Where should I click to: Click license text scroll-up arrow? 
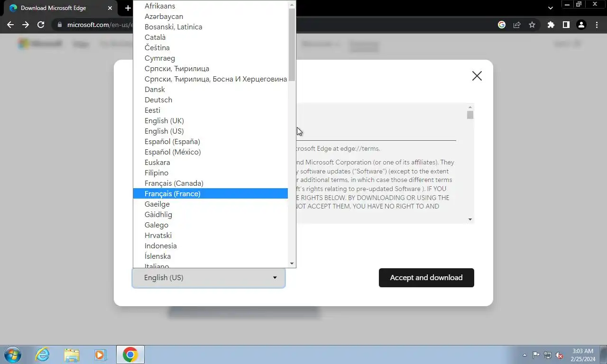point(470,107)
